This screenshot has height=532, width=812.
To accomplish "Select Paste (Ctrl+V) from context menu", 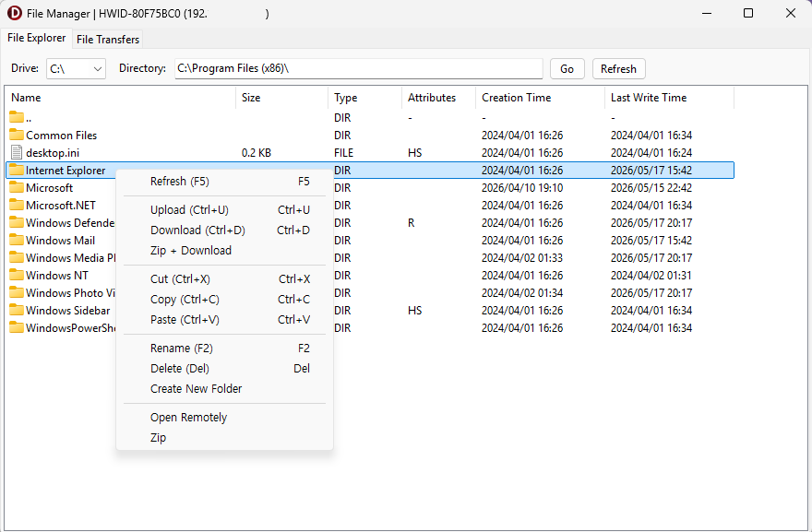I will [x=225, y=320].
